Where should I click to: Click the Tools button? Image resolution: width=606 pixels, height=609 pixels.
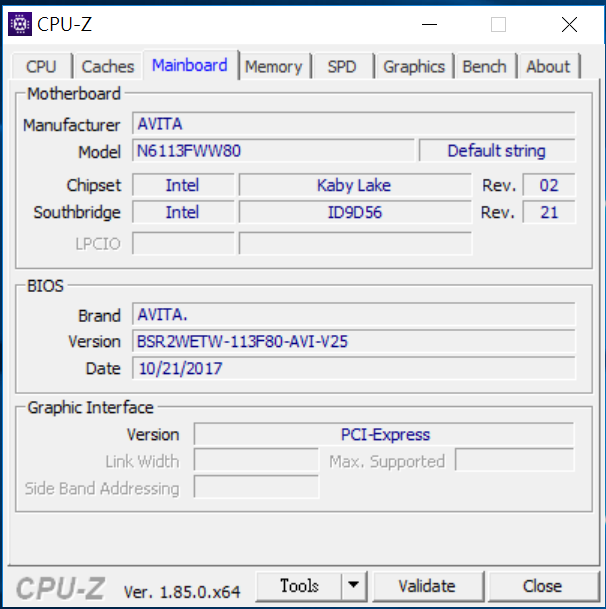(299, 586)
